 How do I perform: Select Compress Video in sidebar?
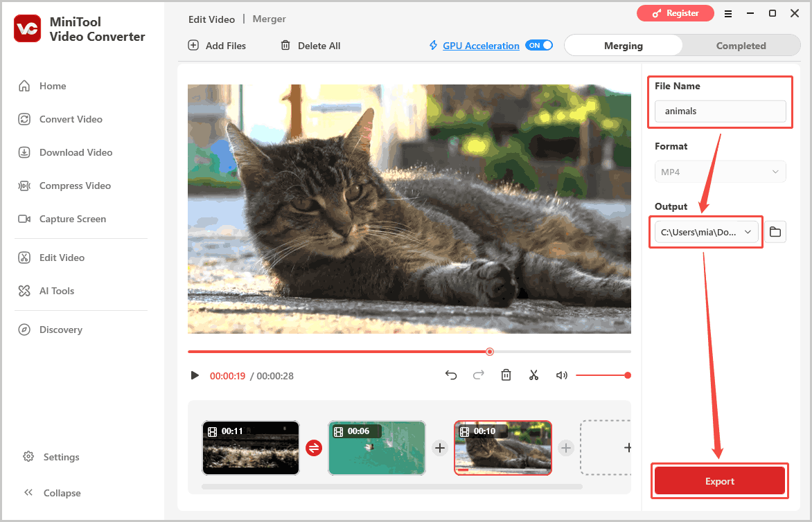pos(64,186)
